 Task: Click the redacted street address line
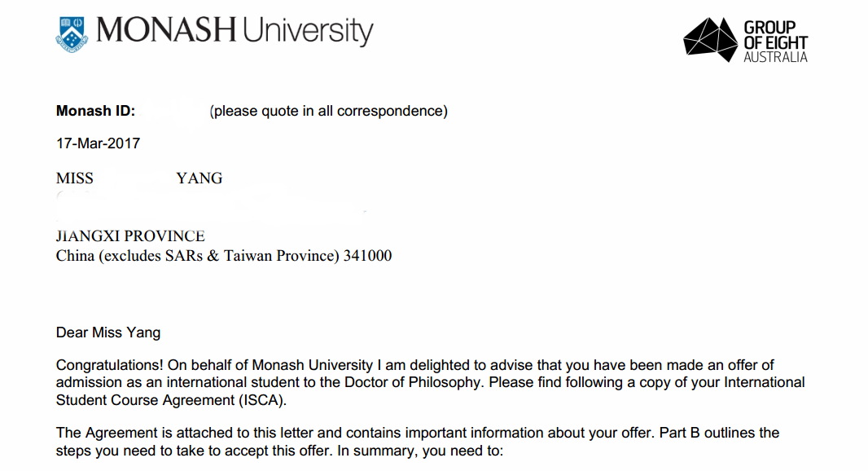pos(210,207)
